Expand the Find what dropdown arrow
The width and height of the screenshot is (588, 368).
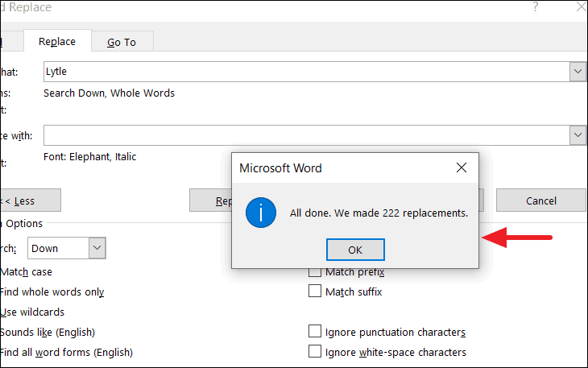[x=578, y=72]
